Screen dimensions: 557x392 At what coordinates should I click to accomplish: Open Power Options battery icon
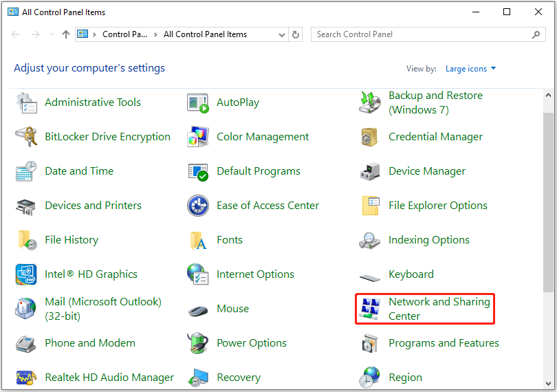click(x=198, y=343)
